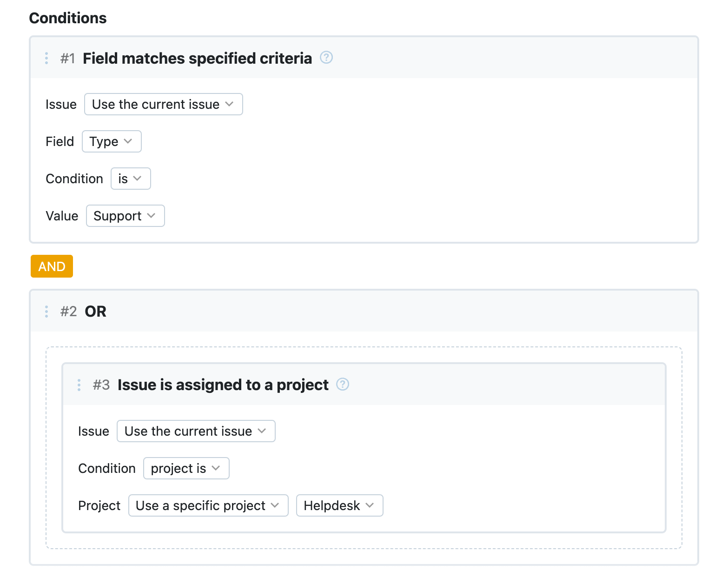The height and width of the screenshot is (571, 728).
Task: Click drag handle of the #2 OR group
Action: 46,311
